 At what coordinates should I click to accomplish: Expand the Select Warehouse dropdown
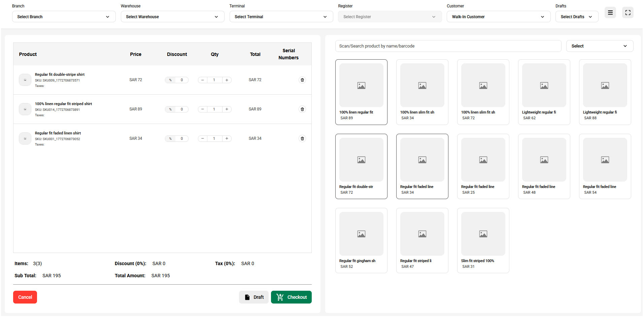click(x=172, y=17)
